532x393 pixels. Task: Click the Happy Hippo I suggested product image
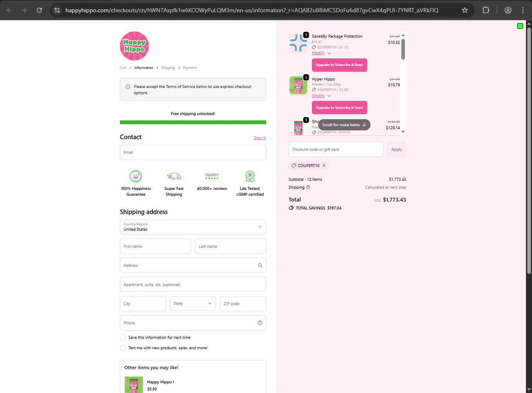[134, 384]
